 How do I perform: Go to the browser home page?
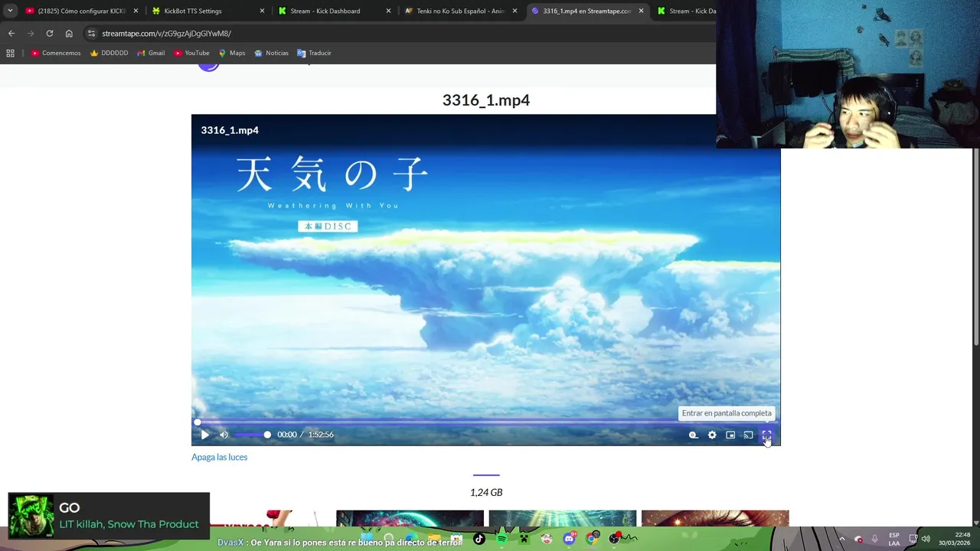pyautogui.click(x=69, y=34)
